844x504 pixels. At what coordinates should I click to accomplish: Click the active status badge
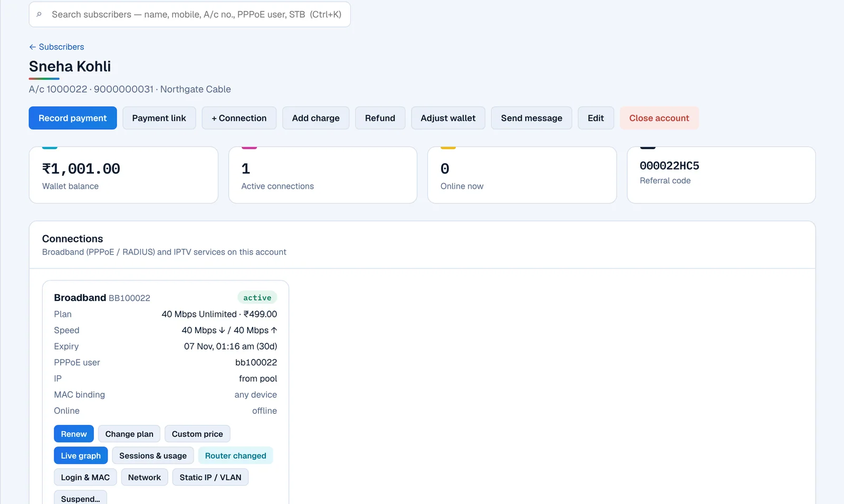pos(257,297)
